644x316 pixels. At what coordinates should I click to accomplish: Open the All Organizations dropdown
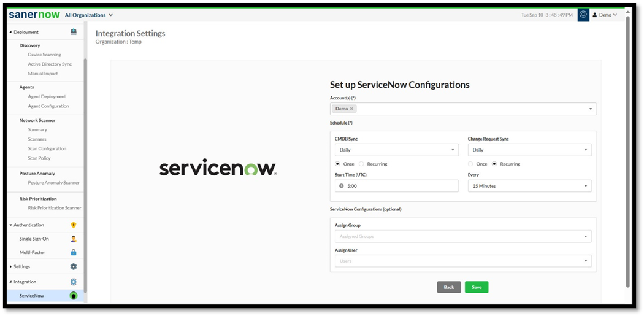click(89, 15)
